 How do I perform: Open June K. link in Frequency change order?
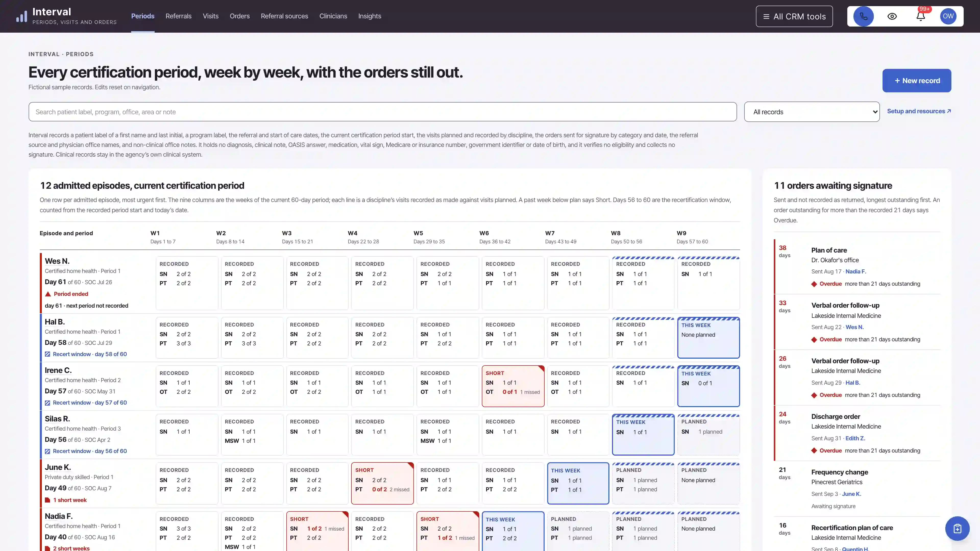click(x=851, y=494)
